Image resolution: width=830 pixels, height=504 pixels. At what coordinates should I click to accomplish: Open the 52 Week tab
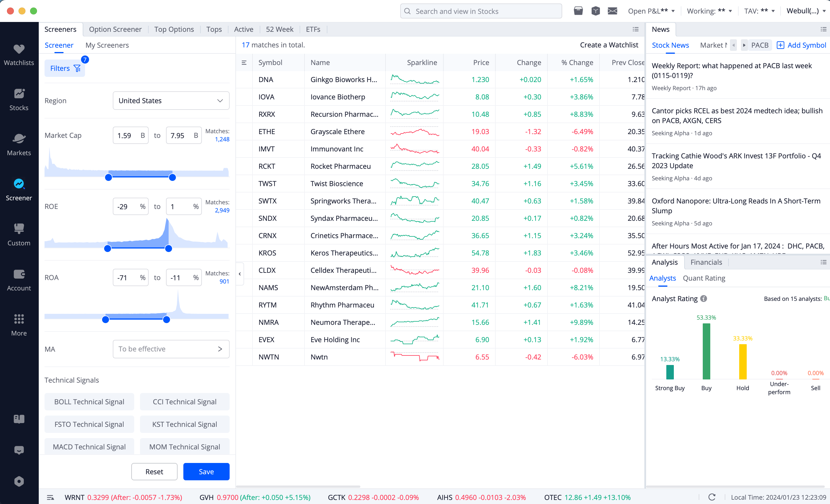[280, 29]
